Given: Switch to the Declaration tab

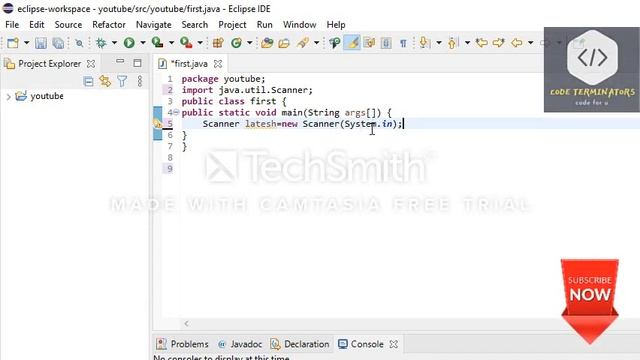Looking at the screenshot, I should click(300, 344).
